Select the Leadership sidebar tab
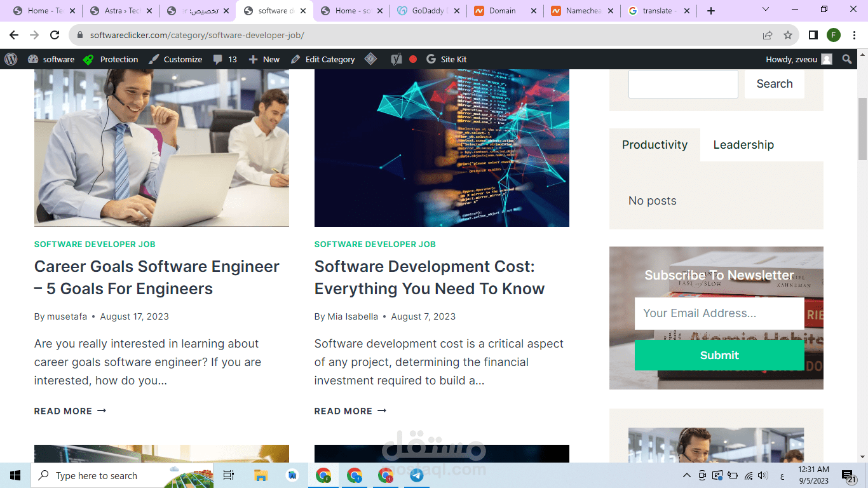This screenshot has width=868, height=488. tap(743, 145)
